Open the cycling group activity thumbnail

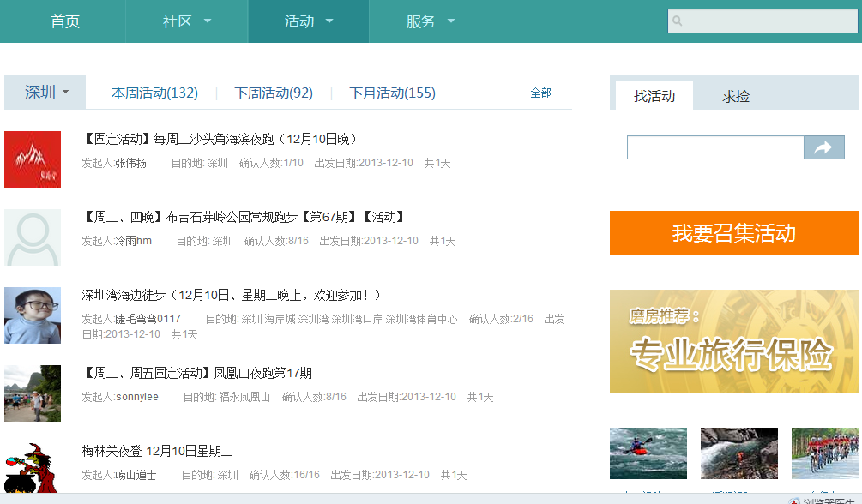[x=824, y=453]
